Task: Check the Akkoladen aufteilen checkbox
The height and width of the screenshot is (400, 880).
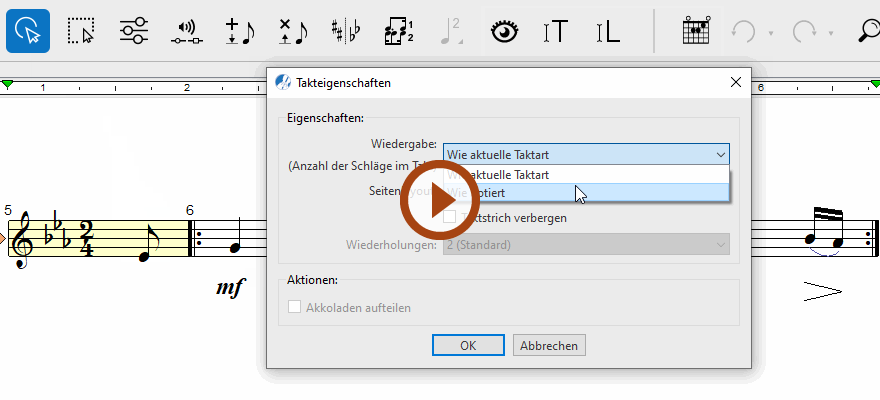Action: pos(295,307)
